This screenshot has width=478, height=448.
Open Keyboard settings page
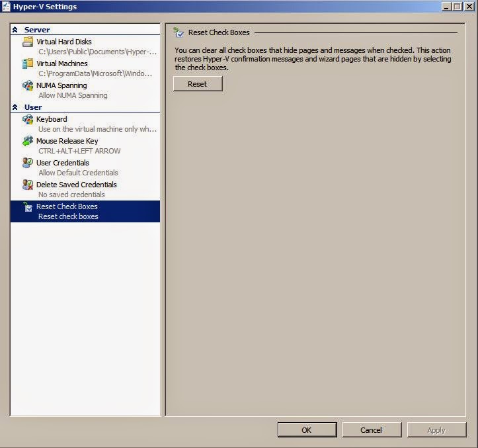85,124
